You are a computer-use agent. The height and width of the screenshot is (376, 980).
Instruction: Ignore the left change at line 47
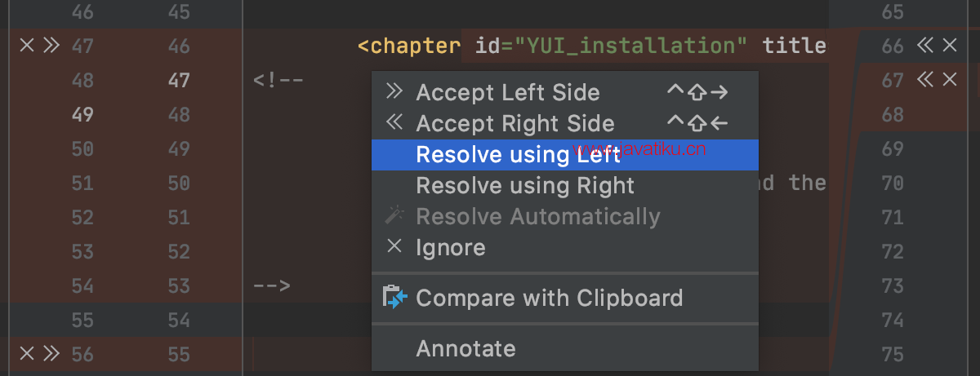point(26,46)
